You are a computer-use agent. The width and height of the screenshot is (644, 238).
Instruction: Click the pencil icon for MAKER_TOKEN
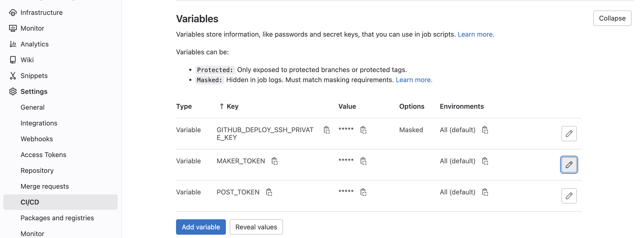click(569, 165)
